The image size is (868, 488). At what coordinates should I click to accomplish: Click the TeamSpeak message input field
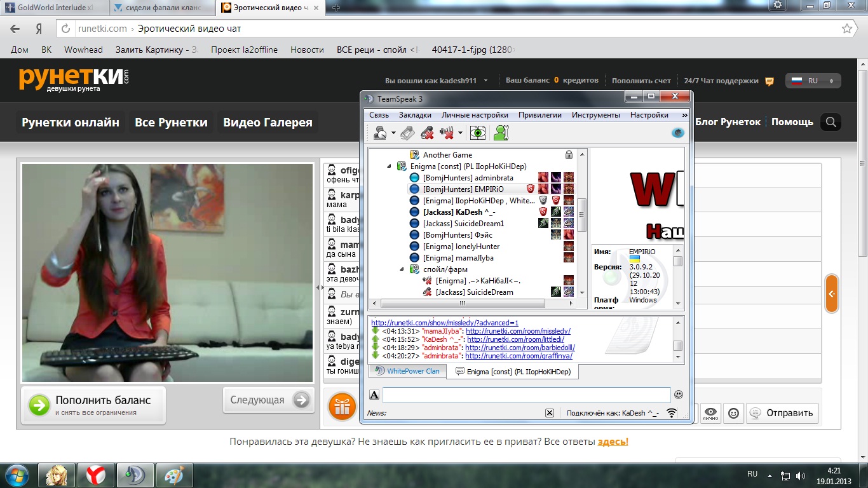[x=526, y=395]
